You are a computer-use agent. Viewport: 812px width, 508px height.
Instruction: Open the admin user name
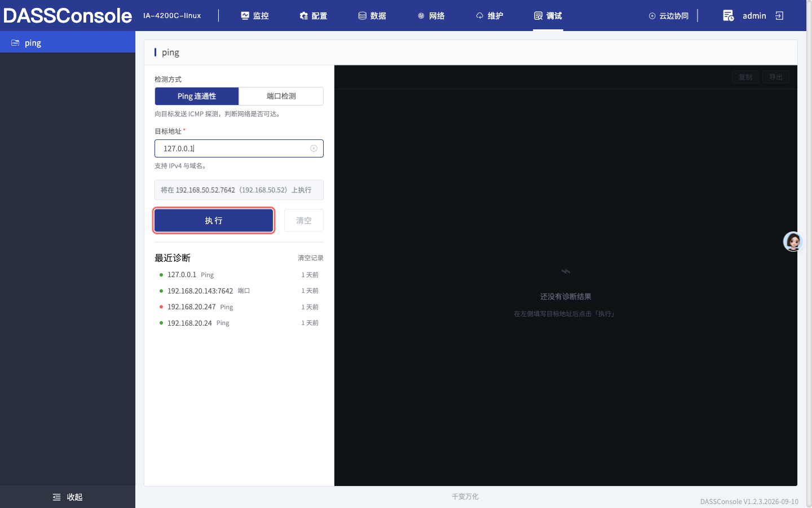(x=754, y=16)
